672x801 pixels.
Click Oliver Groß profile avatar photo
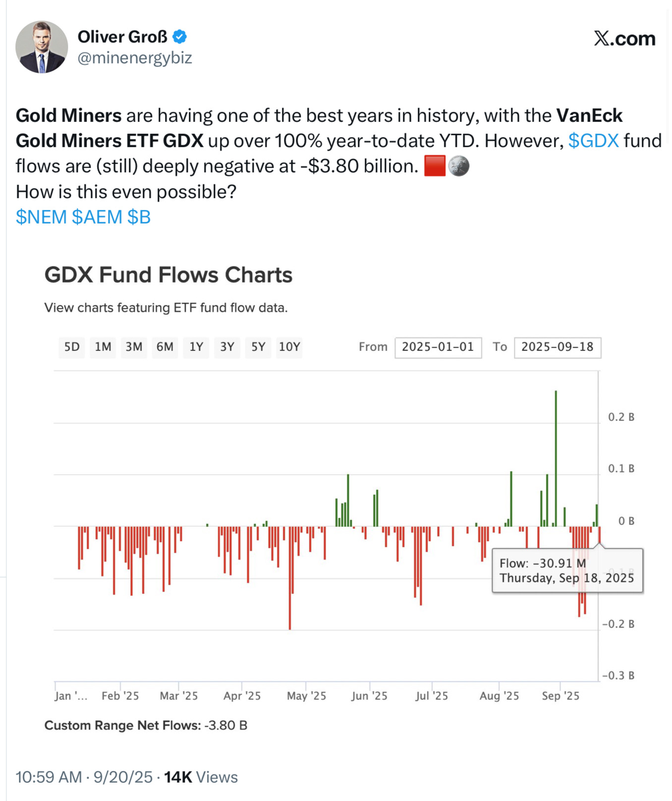click(42, 47)
